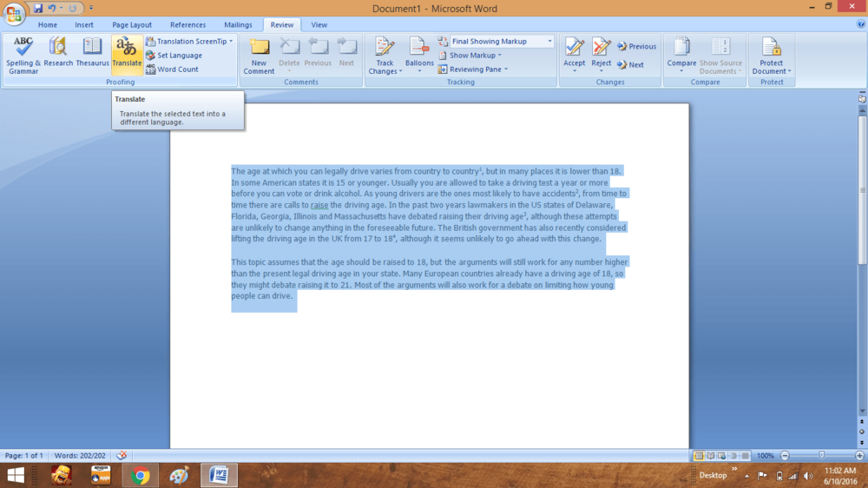Open the Research pane
Screen dimensions: 868x488
[x=58, y=52]
